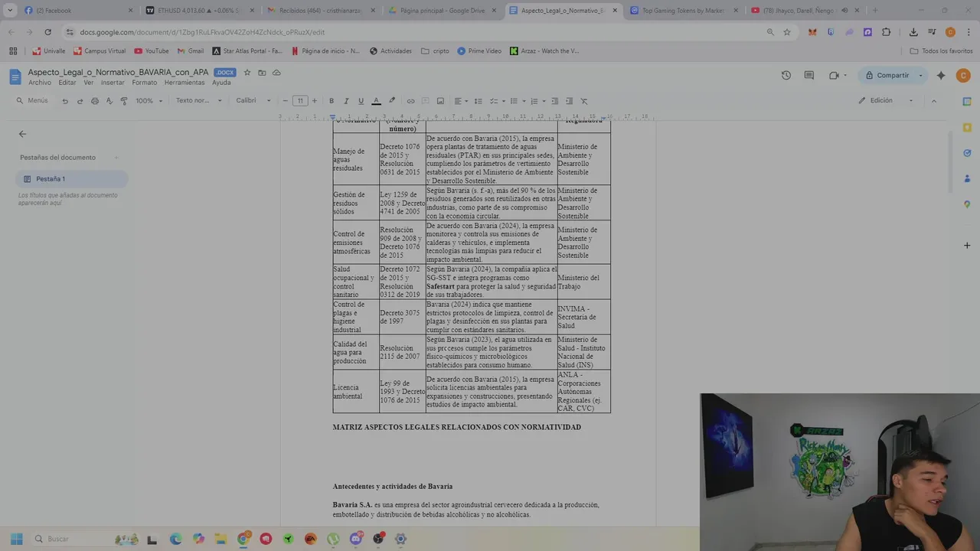Apply a bulleted list
The image size is (980, 551).
[x=514, y=101]
